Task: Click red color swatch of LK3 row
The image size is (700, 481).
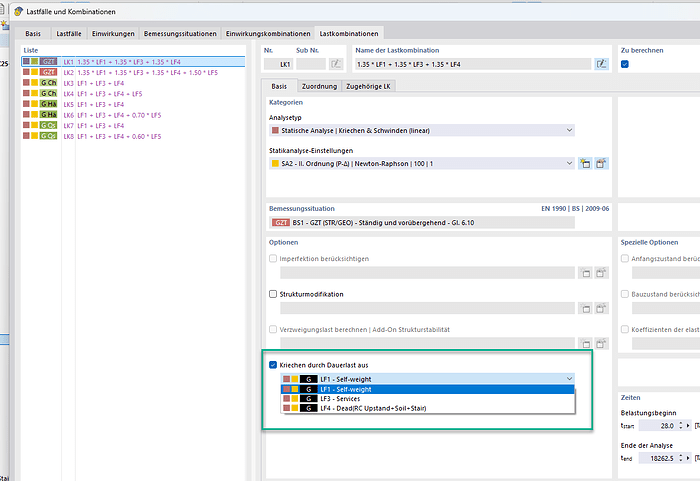Action: 26,83
